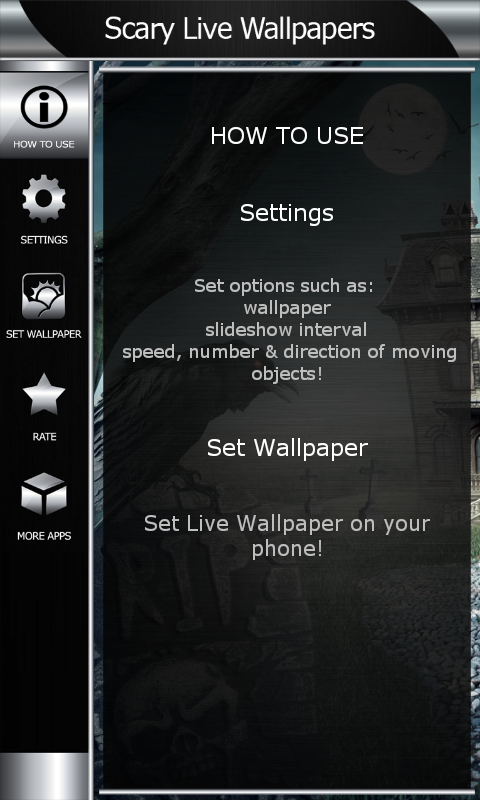The height and width of the screenshot is (800, 480).
Task: Click 'Set Live Wallpaper on your phone!' text
Action: pyautogui.click(x=287, y=536)
